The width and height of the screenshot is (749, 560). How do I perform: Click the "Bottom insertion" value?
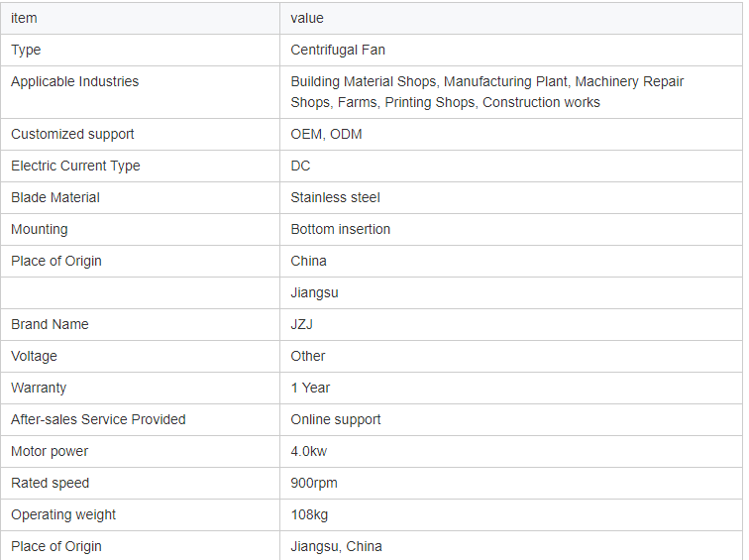(x=340, y=229)
